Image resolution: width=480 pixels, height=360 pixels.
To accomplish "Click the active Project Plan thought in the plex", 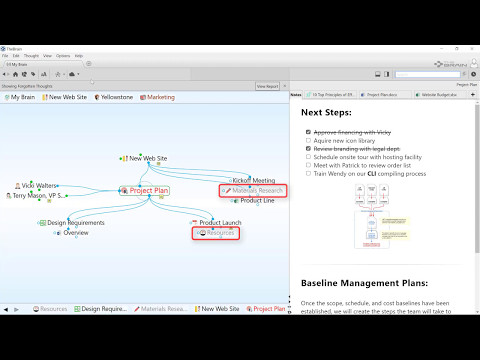I will click(x=145, y=191).
